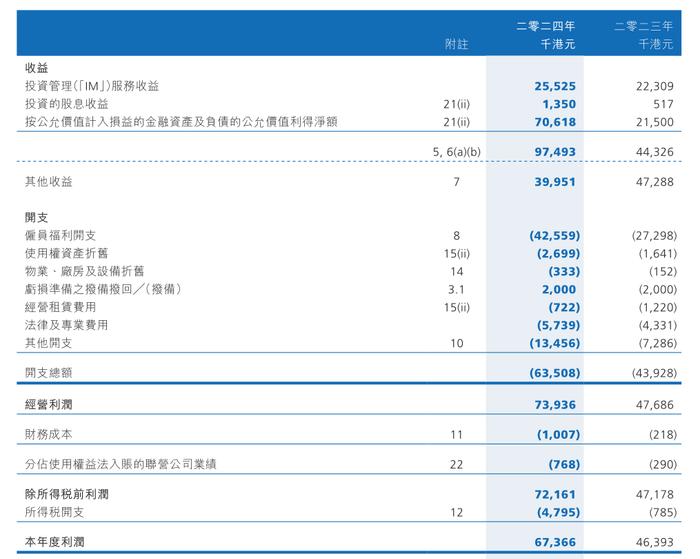The image size is (700, 559).
Task: Click the 2023 dividend value 517
Action: coord(663,104)
